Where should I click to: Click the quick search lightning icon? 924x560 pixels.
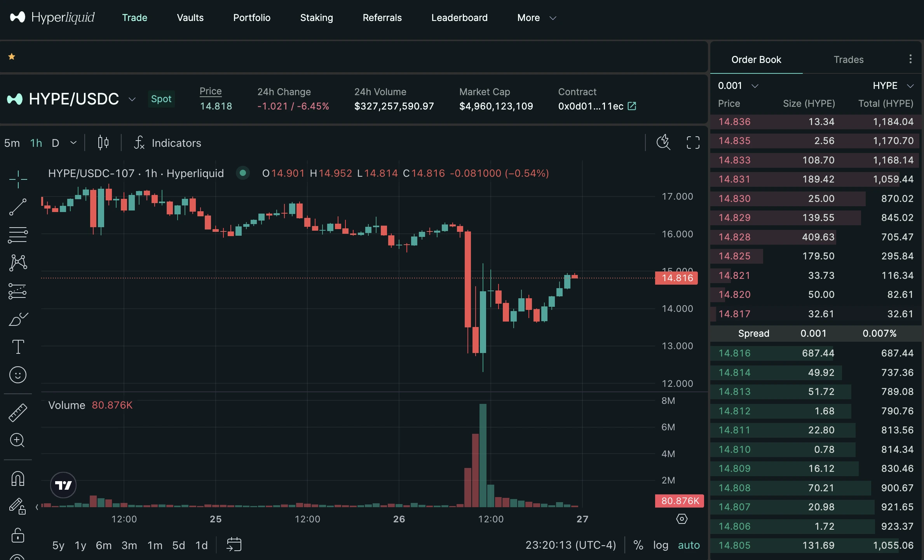click(663, 143)
